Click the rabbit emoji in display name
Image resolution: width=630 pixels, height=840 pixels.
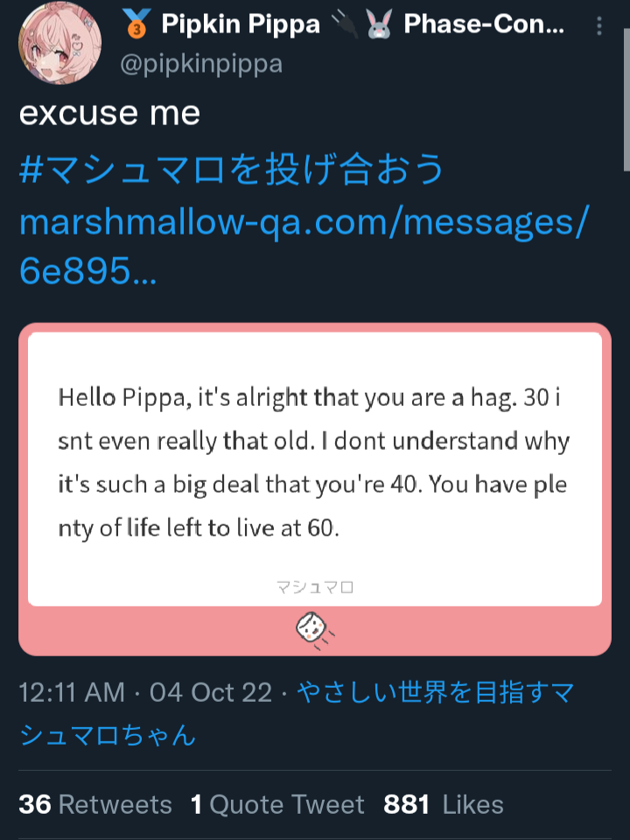380,24
